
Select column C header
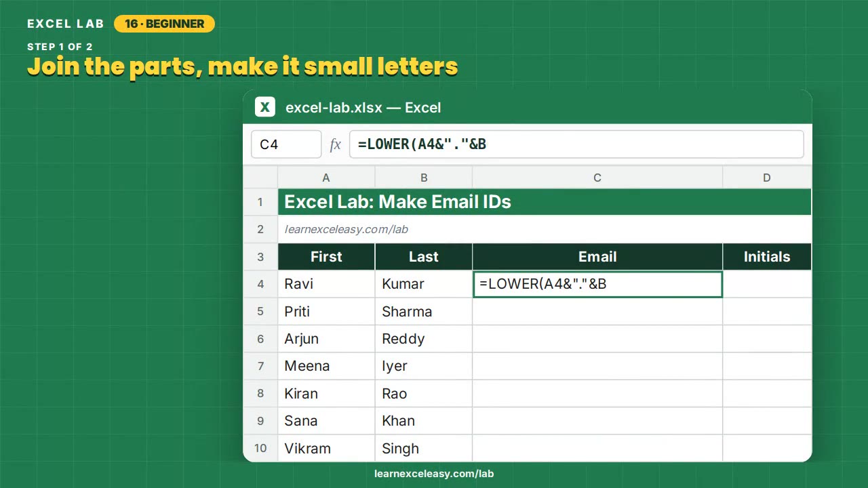click(x=597, y=178)
